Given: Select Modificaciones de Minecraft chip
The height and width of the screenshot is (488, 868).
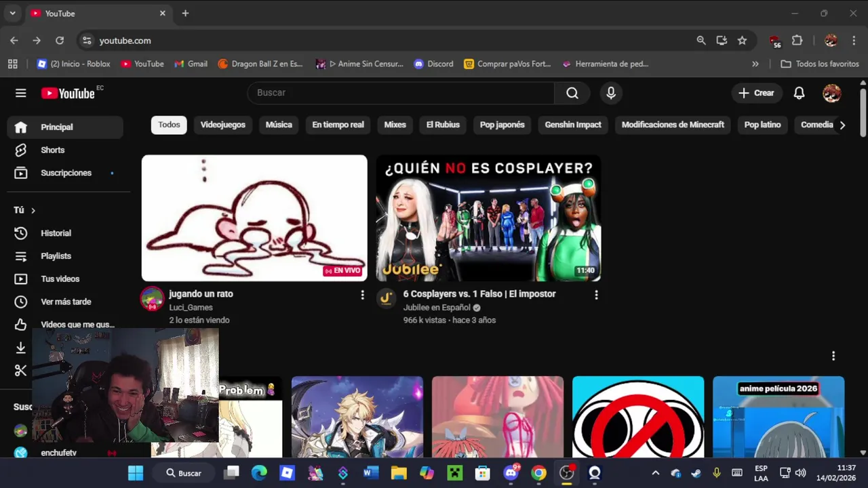Looking at the screenshot, I should [x=673, y=125].
